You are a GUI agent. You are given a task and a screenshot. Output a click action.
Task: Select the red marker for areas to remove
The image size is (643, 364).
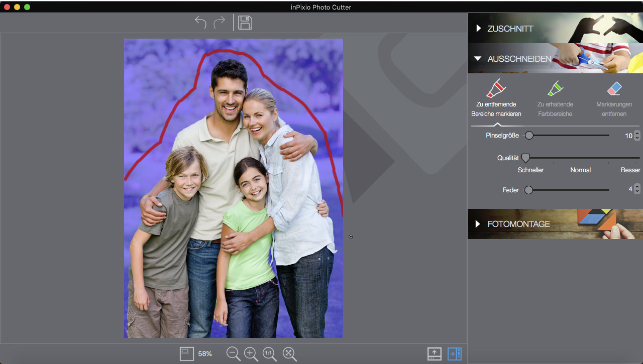(x=496, y=88)
